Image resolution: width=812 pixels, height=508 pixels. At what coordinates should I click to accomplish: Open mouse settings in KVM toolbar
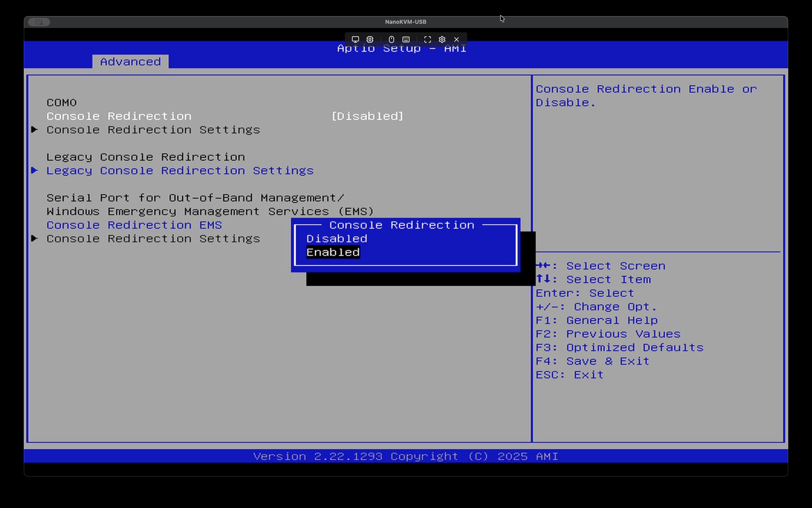pyautogui.click(x=391, y=39)
